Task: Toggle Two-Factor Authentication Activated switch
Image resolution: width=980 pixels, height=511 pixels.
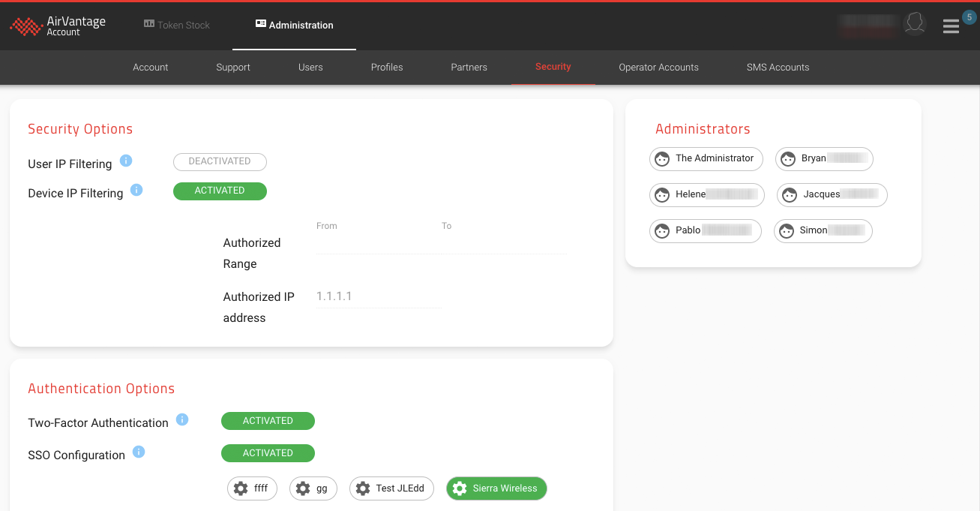Action: (x=268, y=421)
